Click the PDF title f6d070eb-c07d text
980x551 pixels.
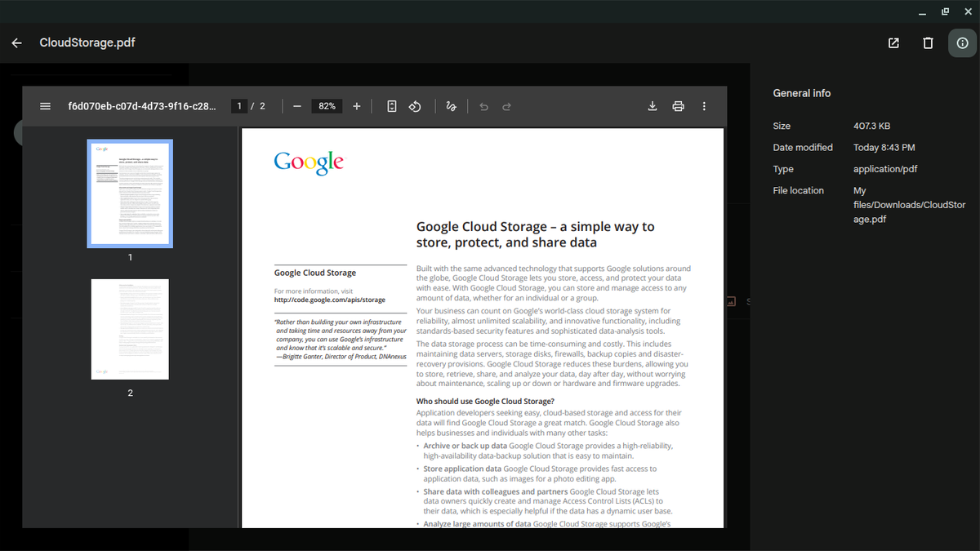[142, 106]
